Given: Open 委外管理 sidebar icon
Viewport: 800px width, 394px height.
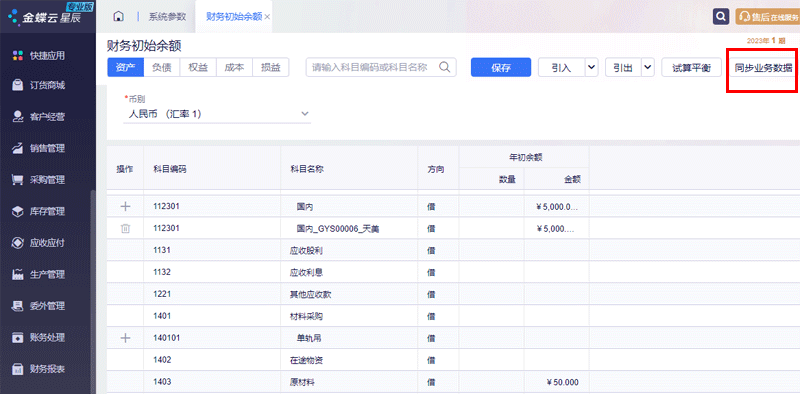Looking at the screenshot, I should 18,306.
